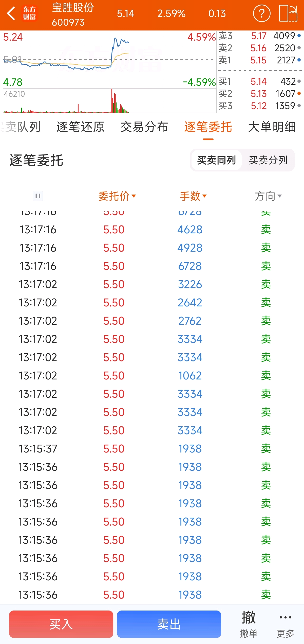Tap the intraday price chart
The width and height of the screenshot is (304, 644).
pyautogui.click(x=110, y=60)
